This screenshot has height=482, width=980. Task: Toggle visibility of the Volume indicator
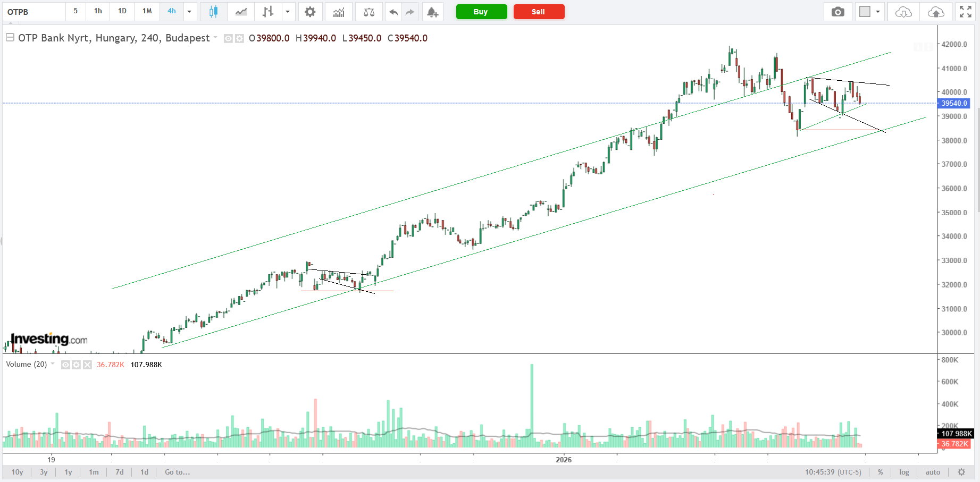pyautogui.click(x=65, y=365)
